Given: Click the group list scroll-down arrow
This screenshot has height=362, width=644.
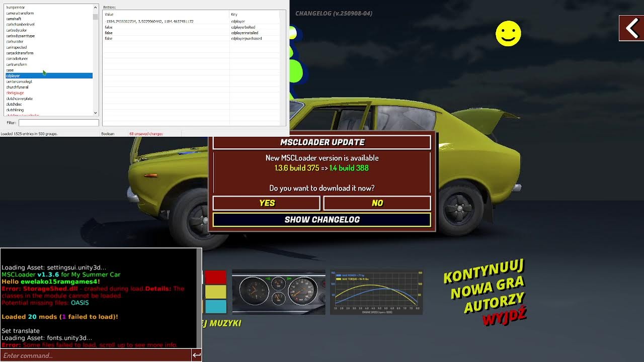Looking at the screenshot, I should pos(96,113).
